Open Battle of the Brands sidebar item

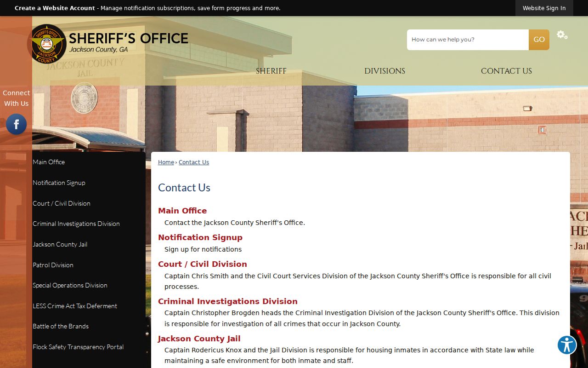pyautogui.click(x=61, y=326)
